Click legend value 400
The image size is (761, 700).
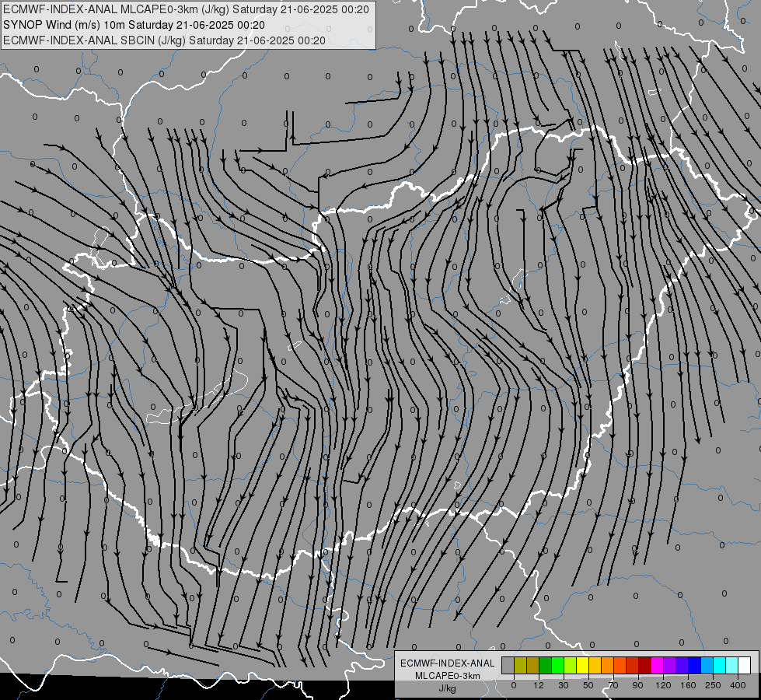pyautogui.click(x=738, y=685)
